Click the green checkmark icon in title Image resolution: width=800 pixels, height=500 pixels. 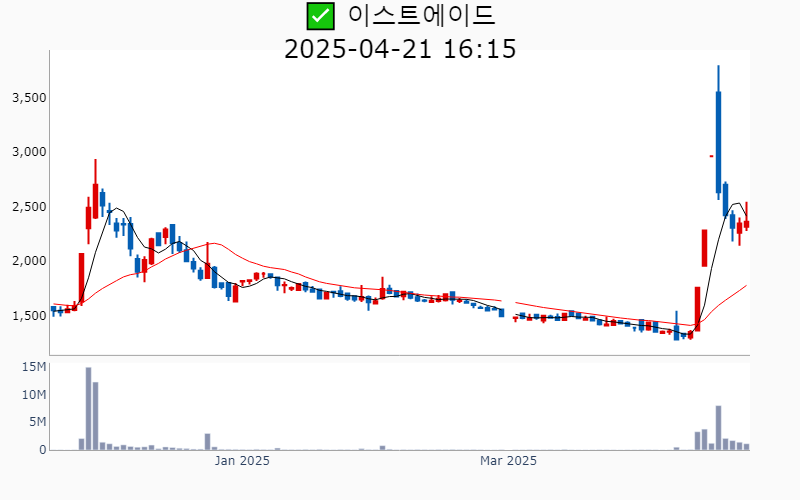click(x=320, y=16)
